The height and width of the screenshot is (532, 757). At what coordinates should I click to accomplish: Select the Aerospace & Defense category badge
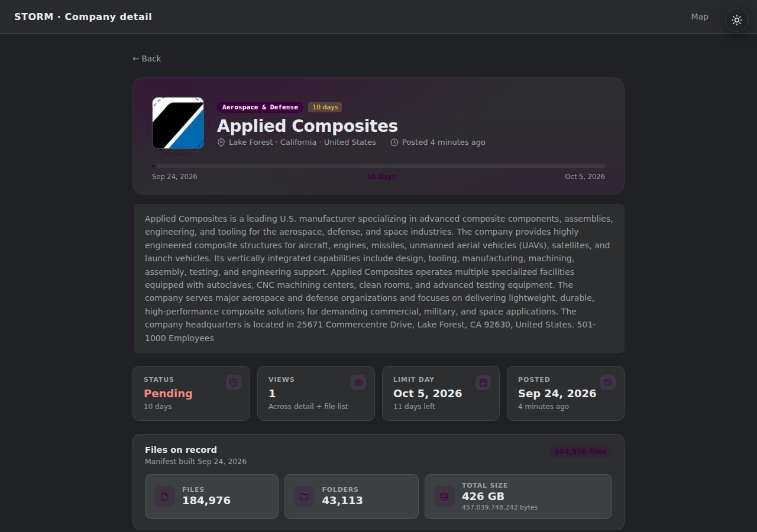(x=260, y=107)
